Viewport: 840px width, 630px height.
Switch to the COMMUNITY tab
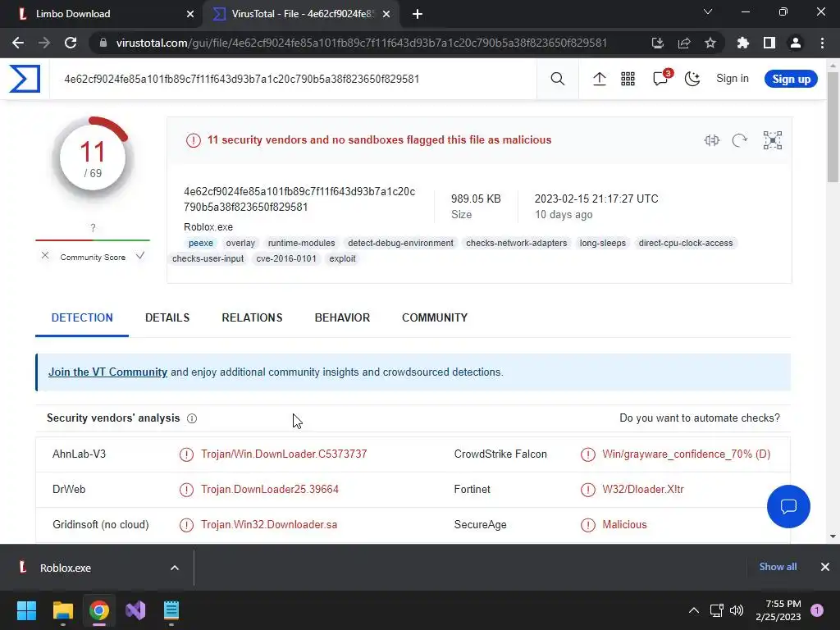tap(435, 317)
